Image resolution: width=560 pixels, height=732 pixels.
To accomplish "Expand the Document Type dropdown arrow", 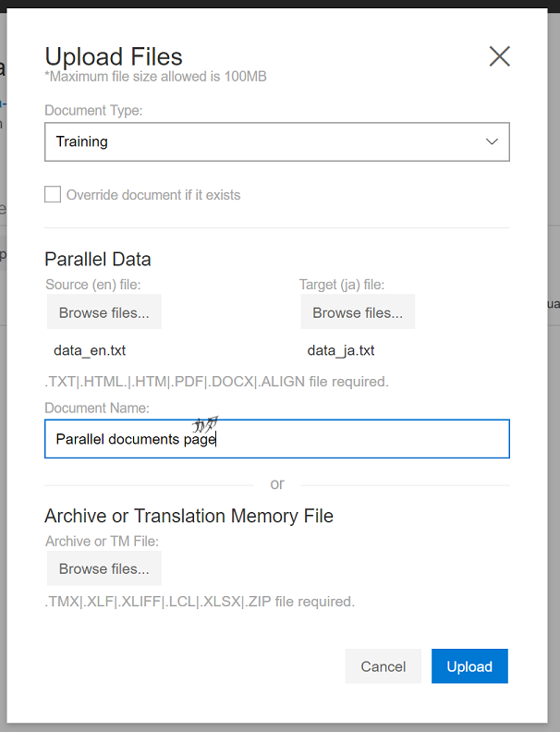I will (x=492, y=141).
